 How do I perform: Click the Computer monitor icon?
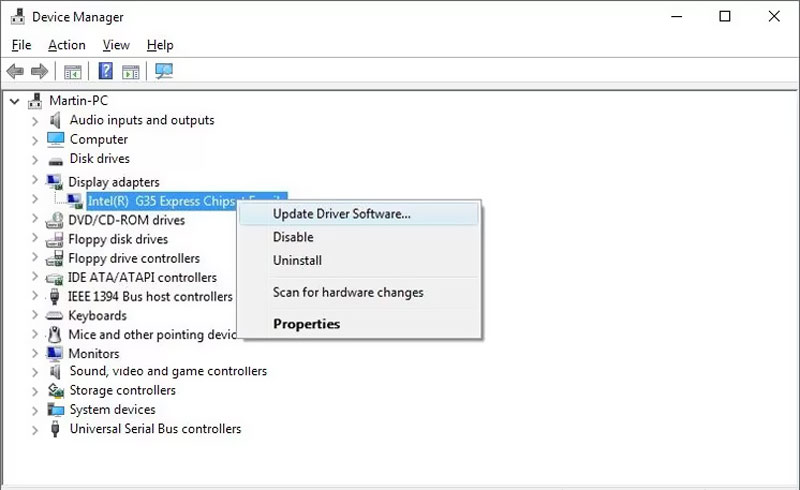[55, 139]
